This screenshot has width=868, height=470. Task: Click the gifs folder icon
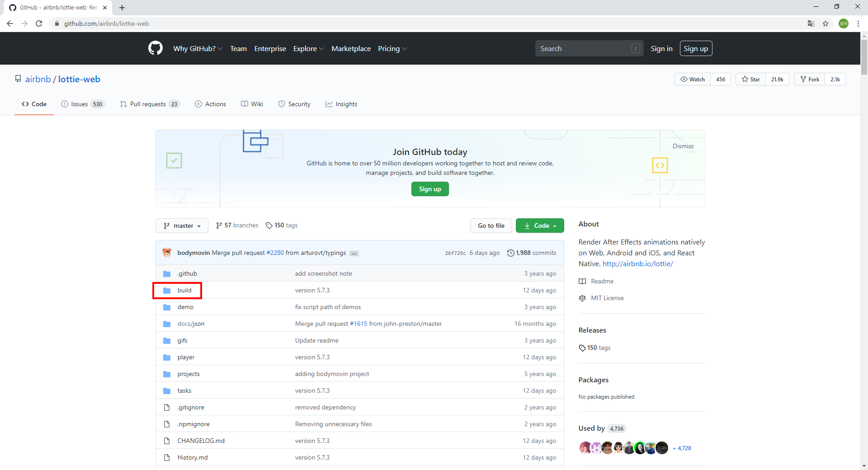[167, 341]
